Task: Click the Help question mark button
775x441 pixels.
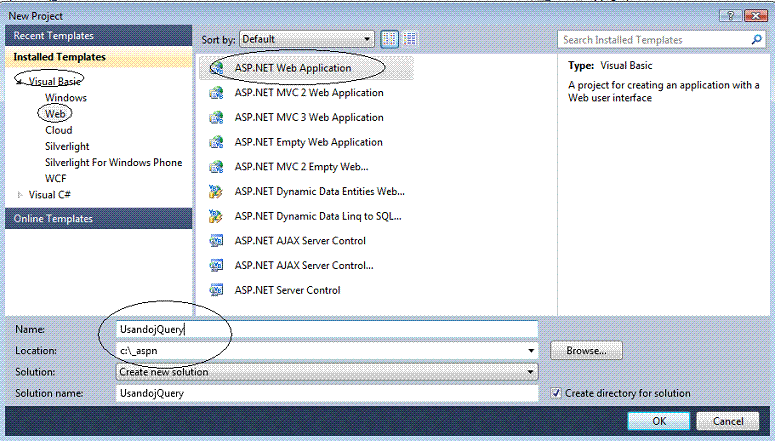Action: point(731,16)
